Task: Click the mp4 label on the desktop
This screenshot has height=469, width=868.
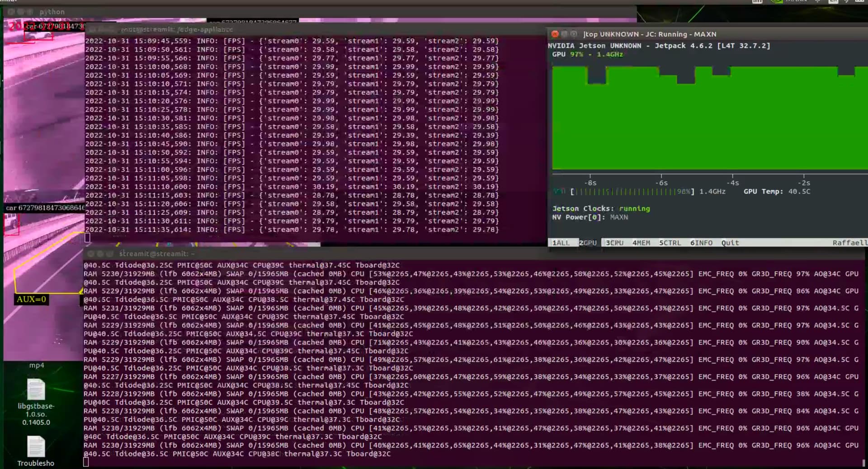Action: pyautogui.click(x=37, y=365)
